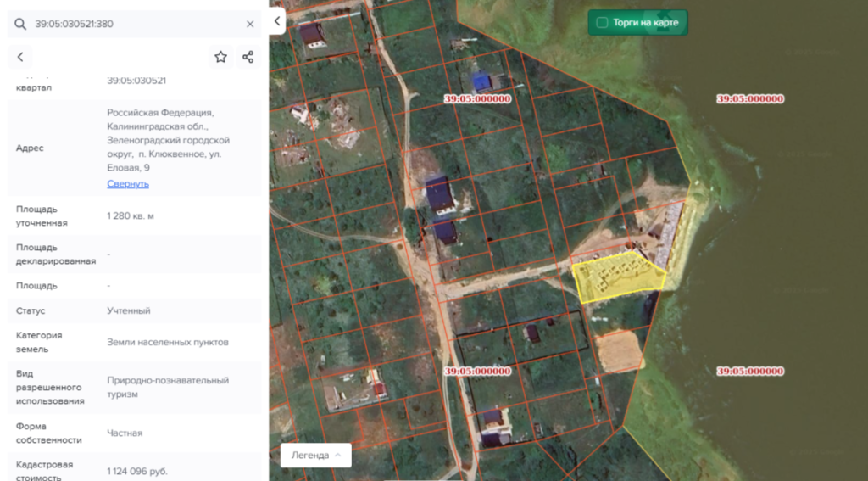Go back using the left arrow
The height and width of the screenshot is (481, 868).
(x=20, y=57)
